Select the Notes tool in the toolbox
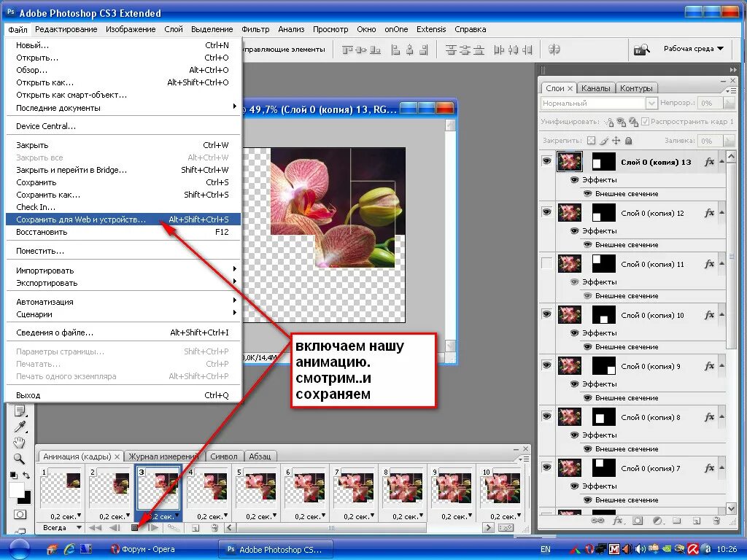 pos(20,411)
